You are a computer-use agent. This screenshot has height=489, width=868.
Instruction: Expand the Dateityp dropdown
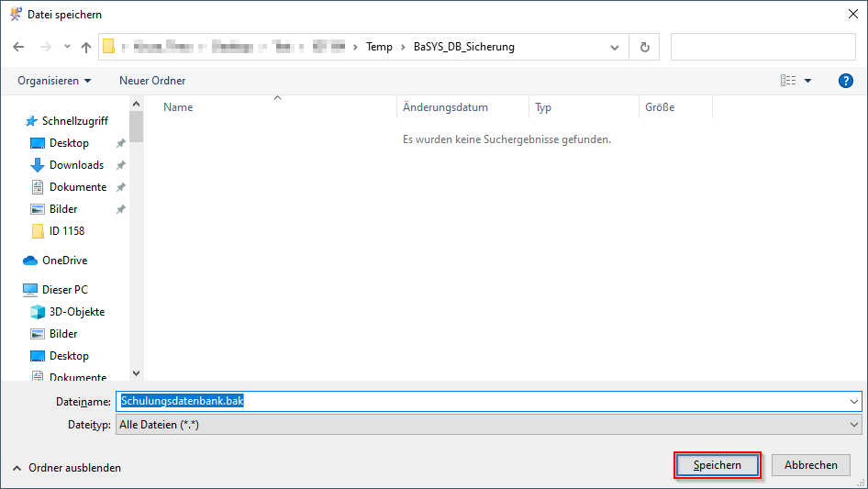(x=854, y=425)
